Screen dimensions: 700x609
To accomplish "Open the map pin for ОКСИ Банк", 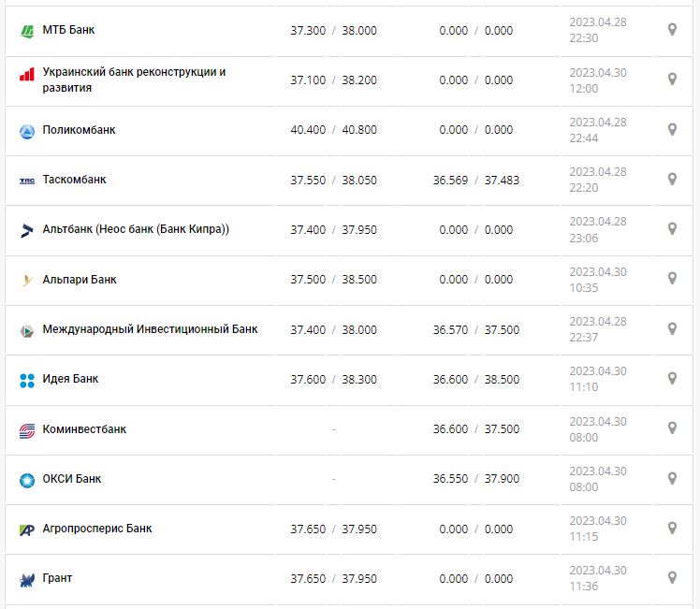I will point(672,478).
